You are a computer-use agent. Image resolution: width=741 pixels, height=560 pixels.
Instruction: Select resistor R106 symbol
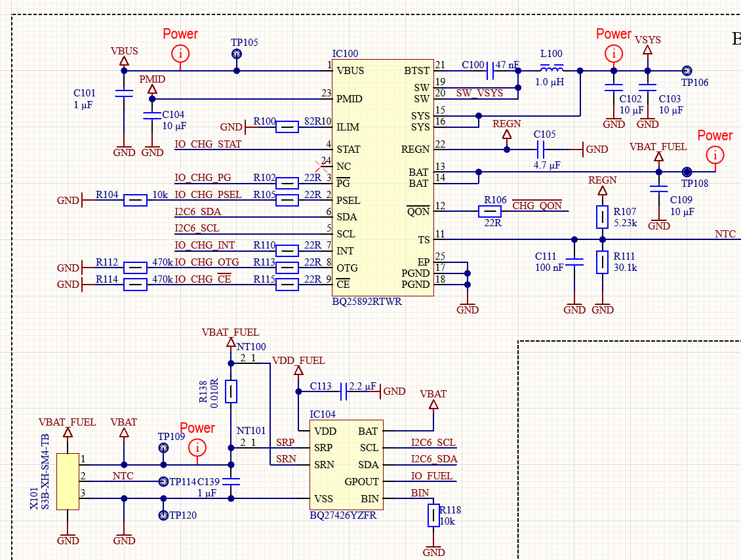[x=490, y=211]
